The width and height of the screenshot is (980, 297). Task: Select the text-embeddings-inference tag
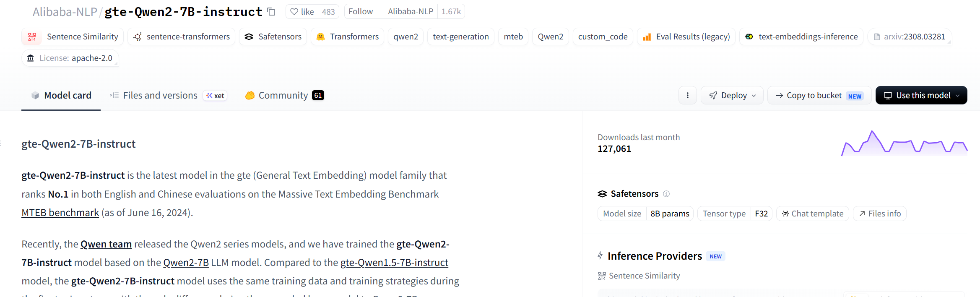(x=801, y=36)
